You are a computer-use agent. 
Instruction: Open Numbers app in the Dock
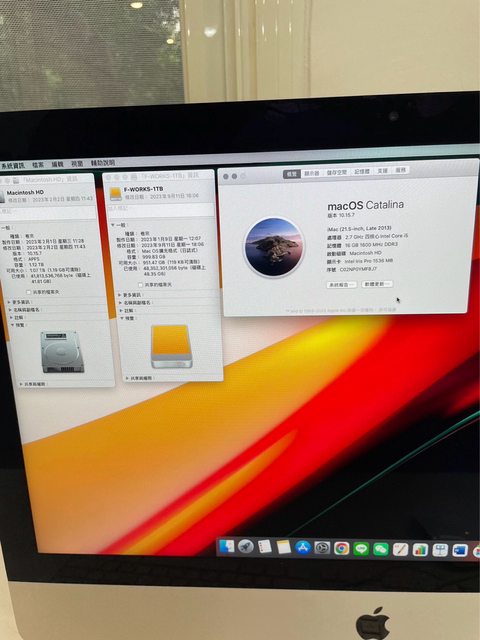pyautogui.click(x=420, y=550)
